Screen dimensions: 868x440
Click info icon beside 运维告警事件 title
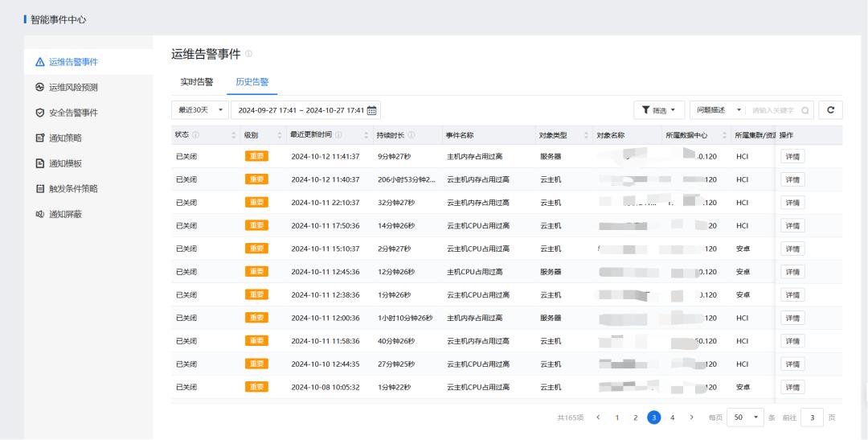248,54
